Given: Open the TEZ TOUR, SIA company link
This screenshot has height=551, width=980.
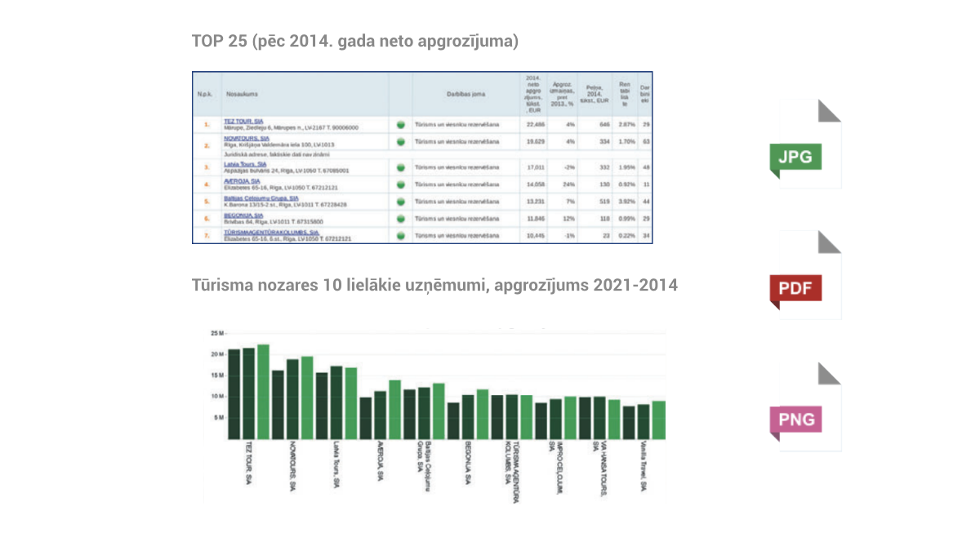Looking at the screenshot, I should [243, 121].
